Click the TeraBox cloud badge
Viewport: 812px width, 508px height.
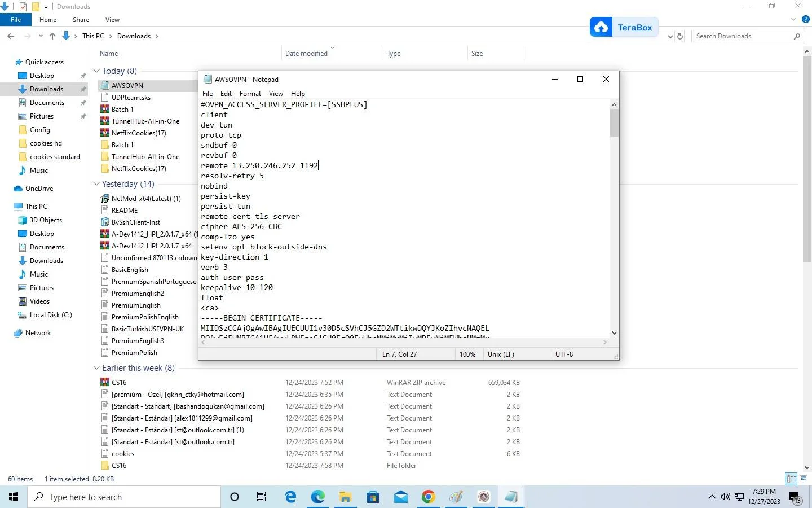624,27
